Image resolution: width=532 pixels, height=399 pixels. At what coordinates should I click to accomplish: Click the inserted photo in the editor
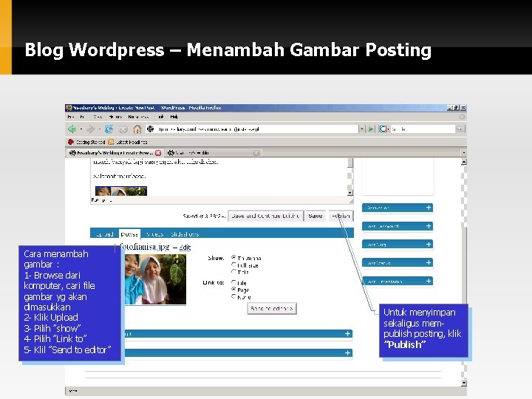121,191
